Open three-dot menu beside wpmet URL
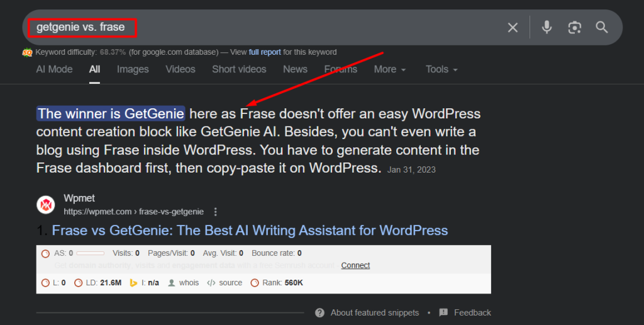Image resolution: width=644 pixels, height=325 pixels. point(216,212)
